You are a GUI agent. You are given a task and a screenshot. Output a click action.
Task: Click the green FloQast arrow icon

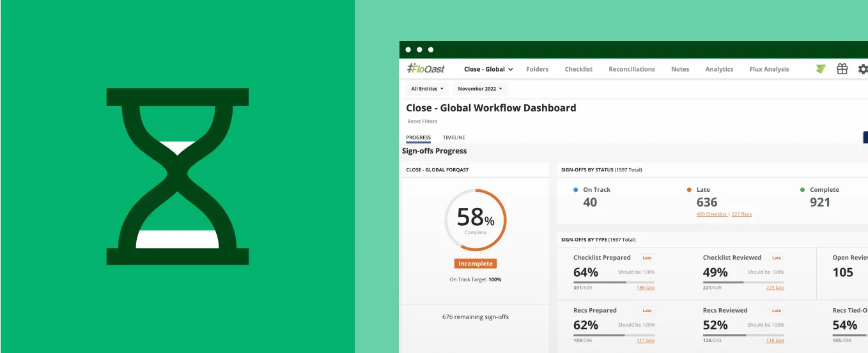(821, 69)
